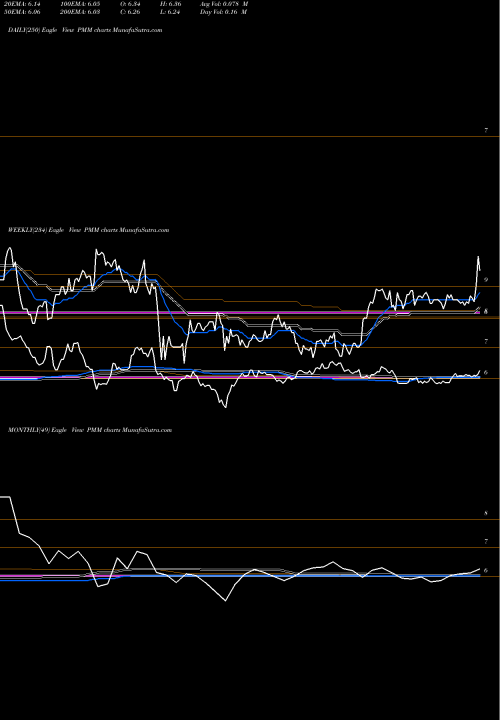Click the monthly chart axis label 6
500x720 pixels.
pos(486,571)
